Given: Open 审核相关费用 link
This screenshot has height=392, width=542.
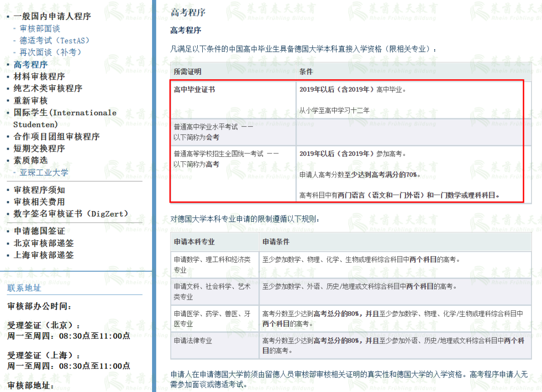Looking at the screenshot, I should 39,202.
